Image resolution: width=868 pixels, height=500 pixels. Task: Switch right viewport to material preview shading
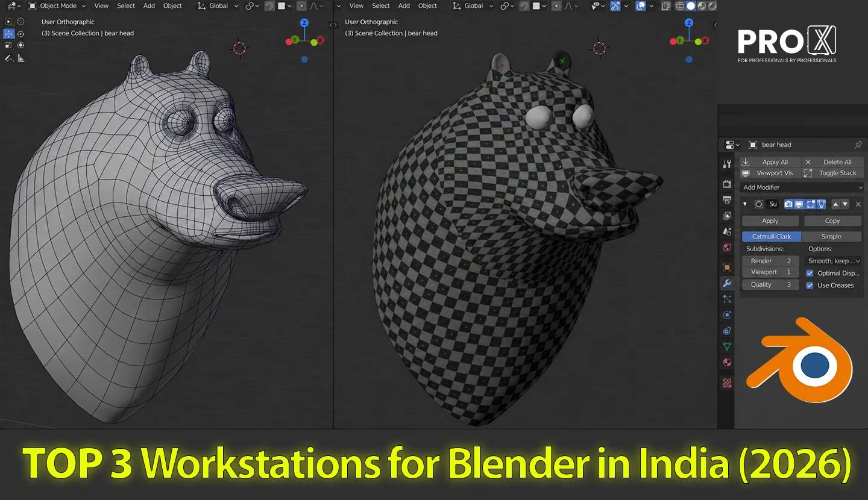(702, 6)
